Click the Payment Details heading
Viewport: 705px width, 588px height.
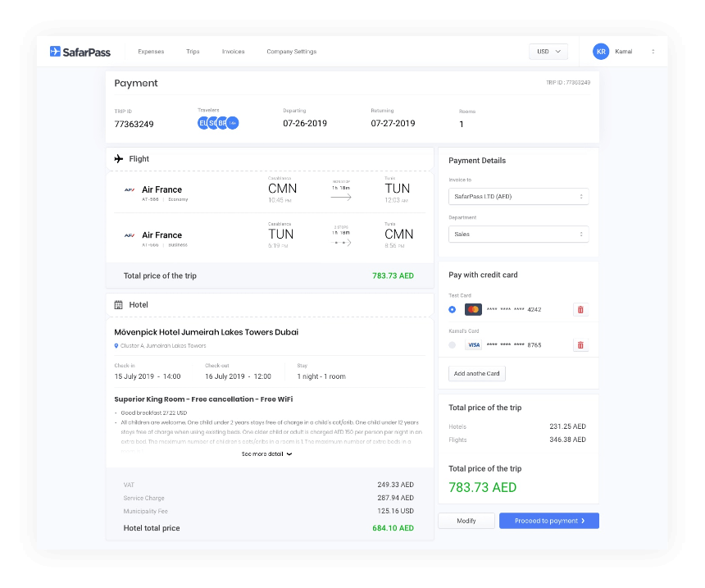point(477,161)
